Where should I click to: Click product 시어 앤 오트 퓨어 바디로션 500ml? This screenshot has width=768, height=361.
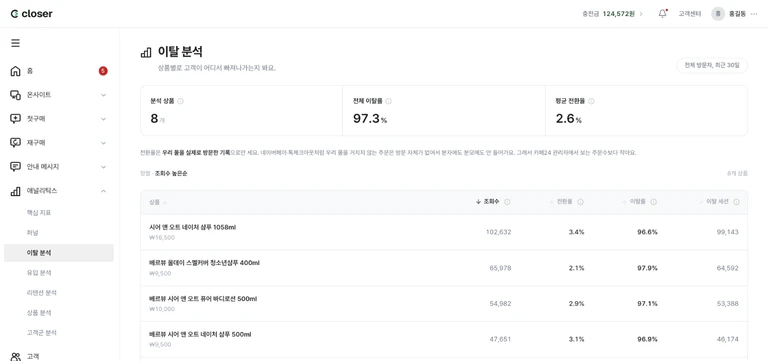pos(203,299)
